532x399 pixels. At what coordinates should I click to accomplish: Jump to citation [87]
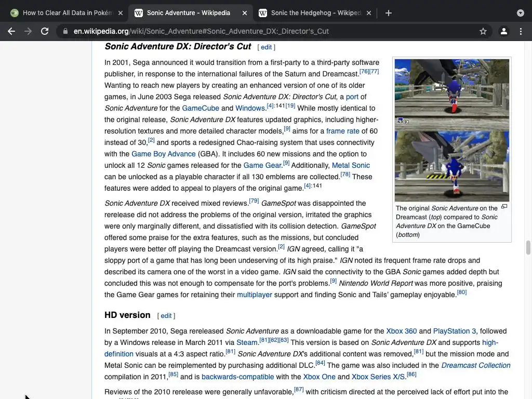click(x=299, y=389)
